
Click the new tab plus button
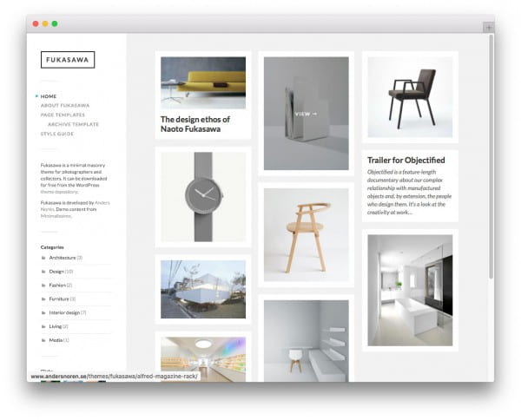tap(489, 28)
